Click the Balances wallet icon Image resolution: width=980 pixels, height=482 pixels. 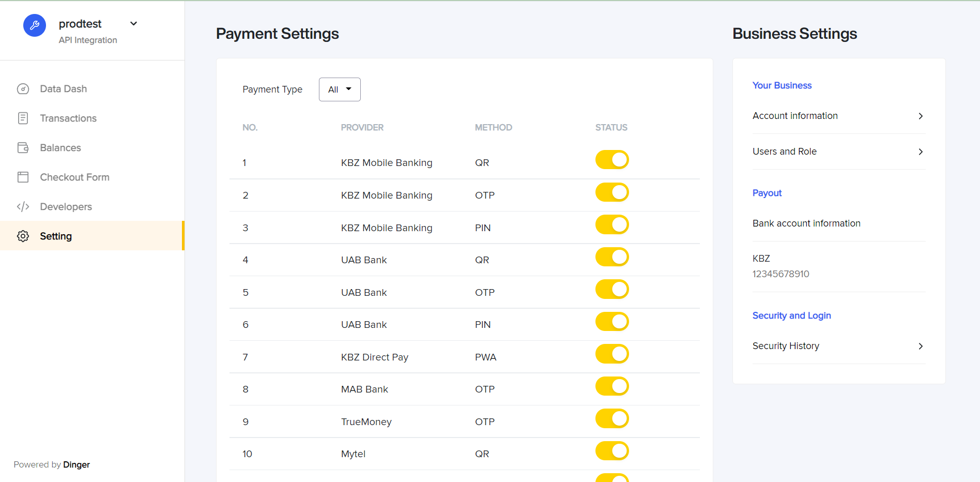tap(23, 148)
